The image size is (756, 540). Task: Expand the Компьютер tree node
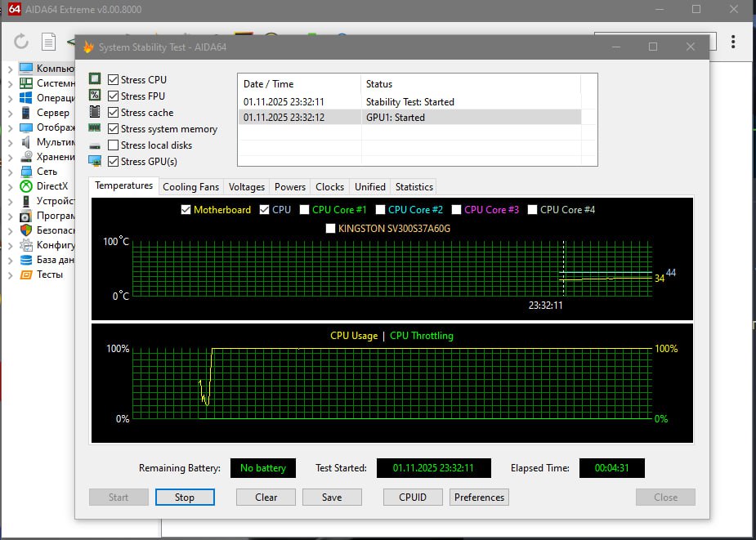(x=10, y=69)
